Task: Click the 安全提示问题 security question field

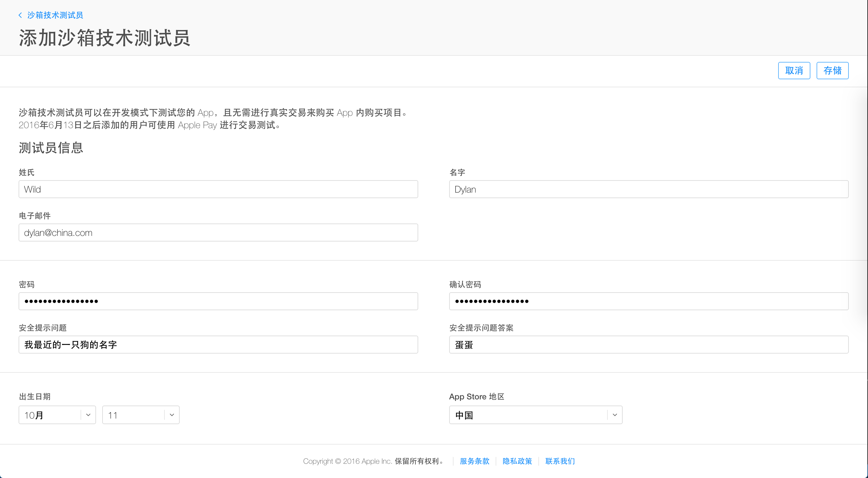Action: (218, 344)
